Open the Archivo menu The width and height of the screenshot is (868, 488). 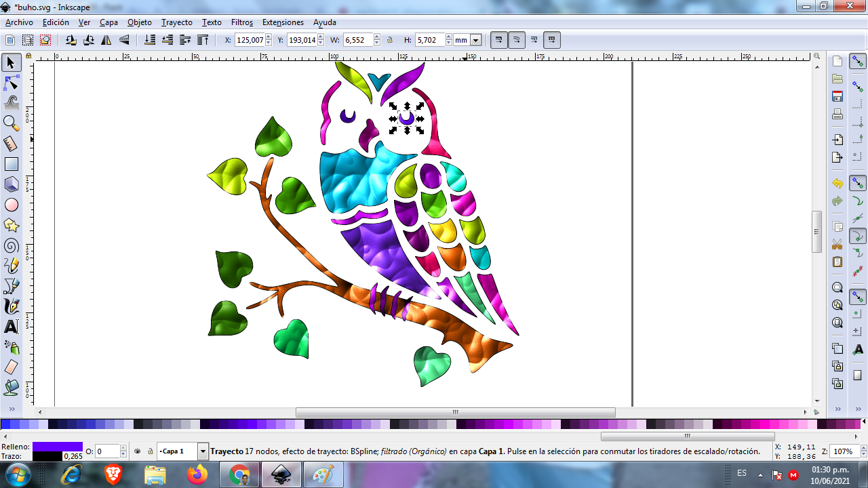click(x=19, y=22)
